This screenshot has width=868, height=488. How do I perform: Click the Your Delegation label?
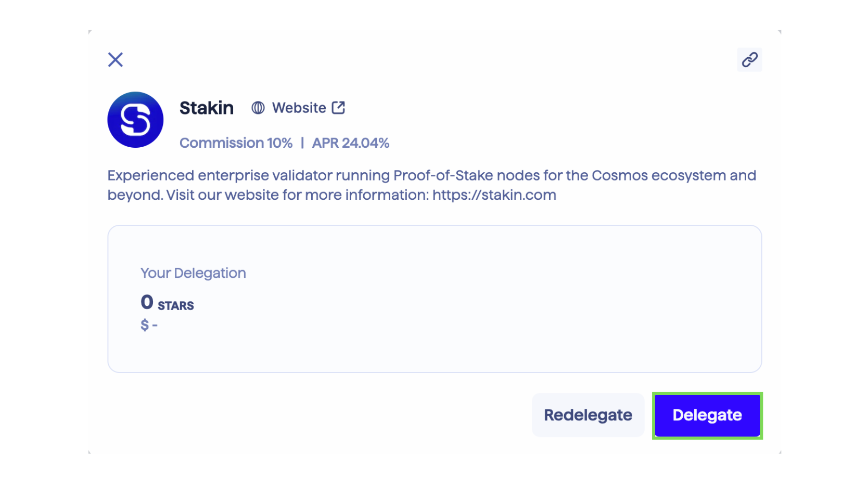pyautogui.click(x=193, y=273)
